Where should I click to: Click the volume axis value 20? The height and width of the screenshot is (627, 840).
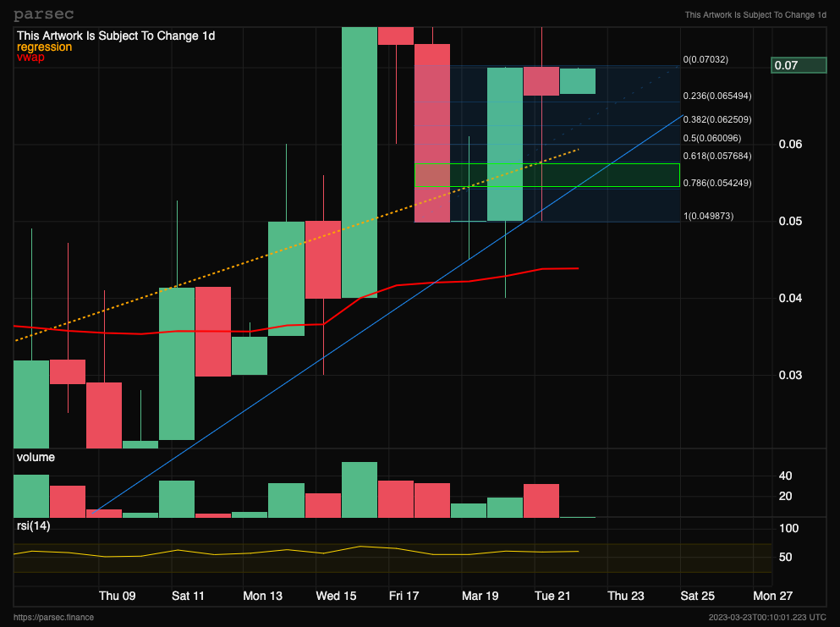point(785,496)
